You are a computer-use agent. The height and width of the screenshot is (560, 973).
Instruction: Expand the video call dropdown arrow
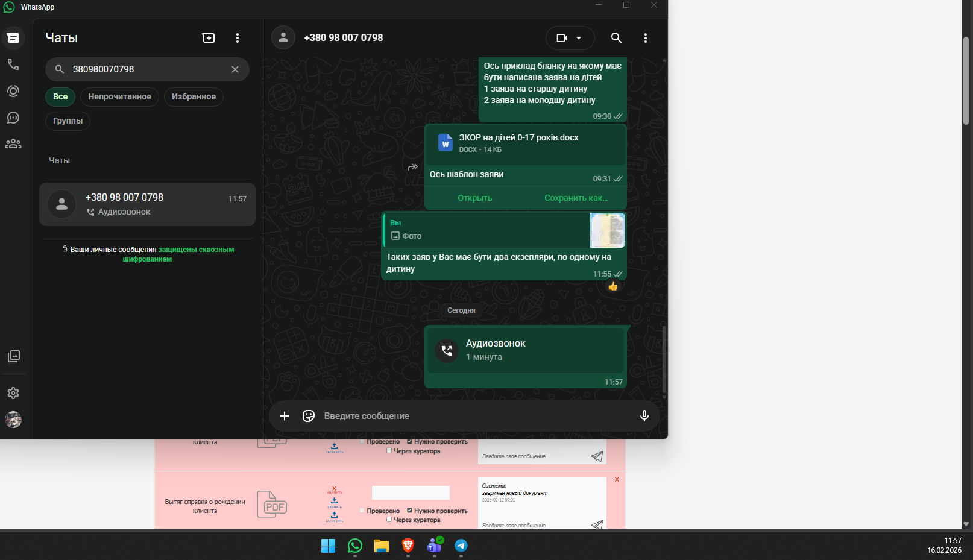[x=579, y=38]
